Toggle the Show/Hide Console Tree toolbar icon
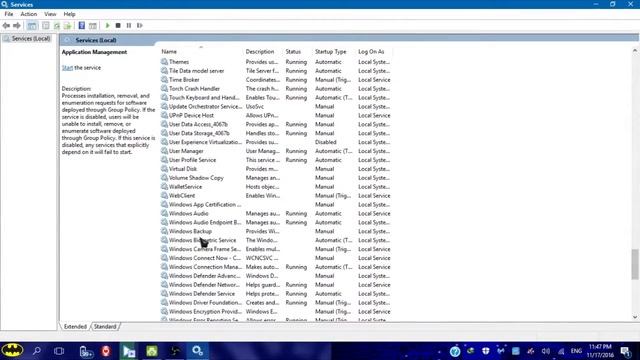 click(x=32, y=25)
